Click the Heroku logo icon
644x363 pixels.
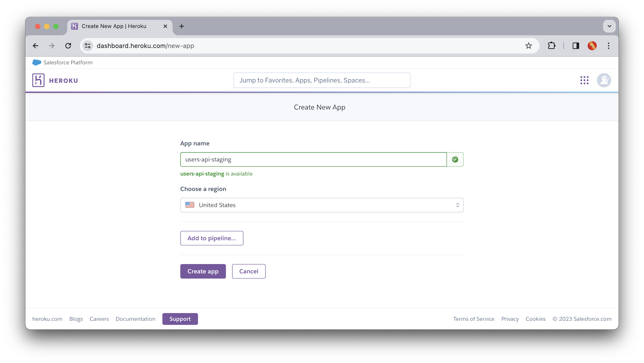coord(38,80)
